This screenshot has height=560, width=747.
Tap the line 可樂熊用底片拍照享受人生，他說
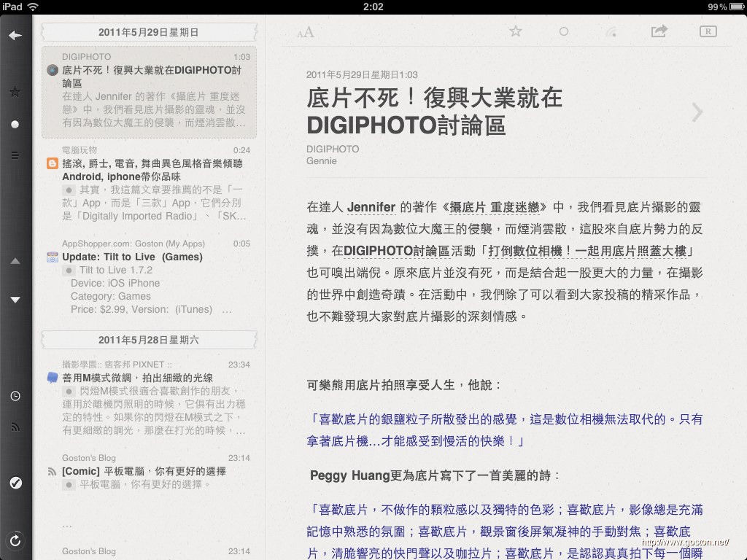404,385
